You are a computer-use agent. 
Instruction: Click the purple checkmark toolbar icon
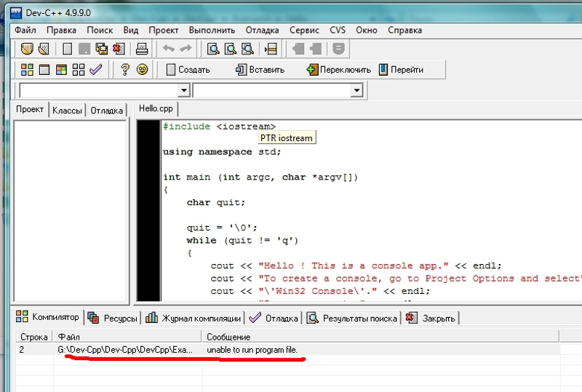pos(96,70)
